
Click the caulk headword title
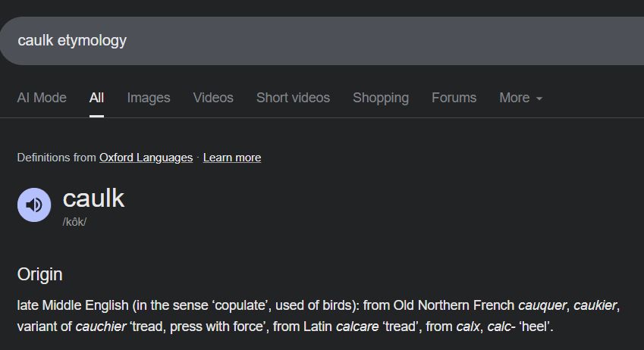[93, 198]
